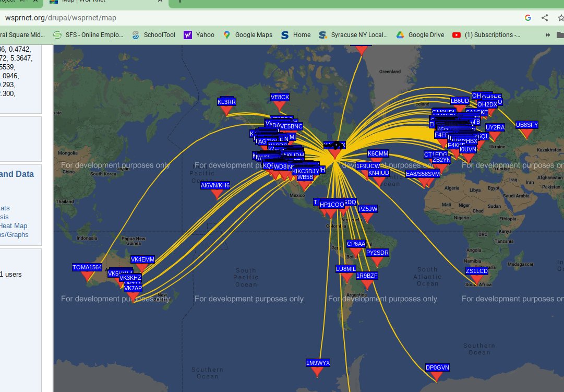Click the VK3KHZ map marker

pos(130,278)
